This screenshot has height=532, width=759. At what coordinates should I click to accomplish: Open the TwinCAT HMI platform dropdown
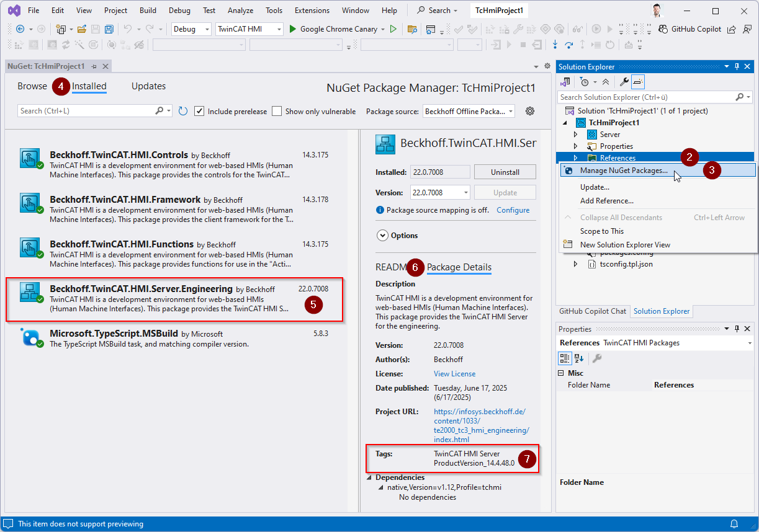(x=249, y=29)
